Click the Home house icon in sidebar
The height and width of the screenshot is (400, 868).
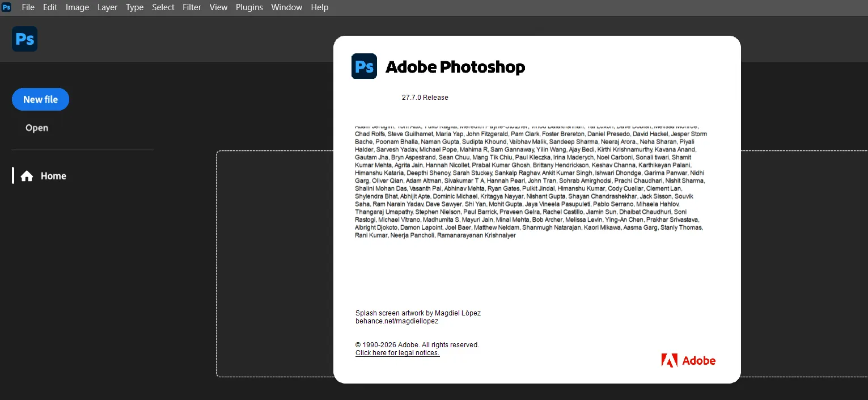[27, 176]
